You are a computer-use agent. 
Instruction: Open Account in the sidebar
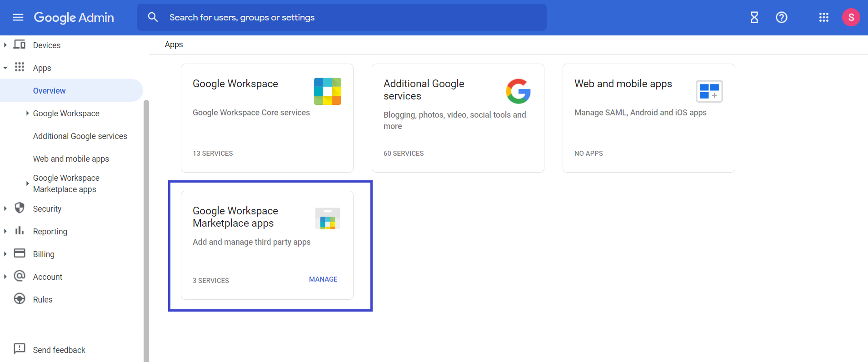48,277
